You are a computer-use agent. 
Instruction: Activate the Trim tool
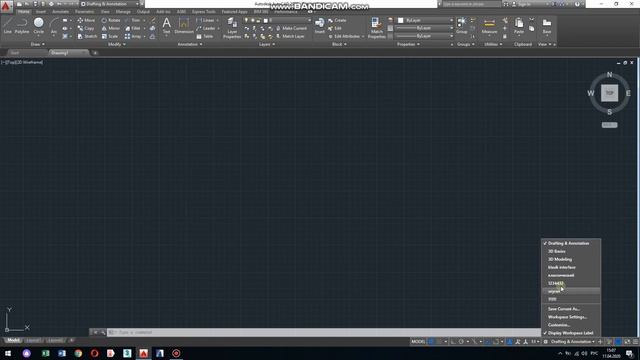pos(133,20)
